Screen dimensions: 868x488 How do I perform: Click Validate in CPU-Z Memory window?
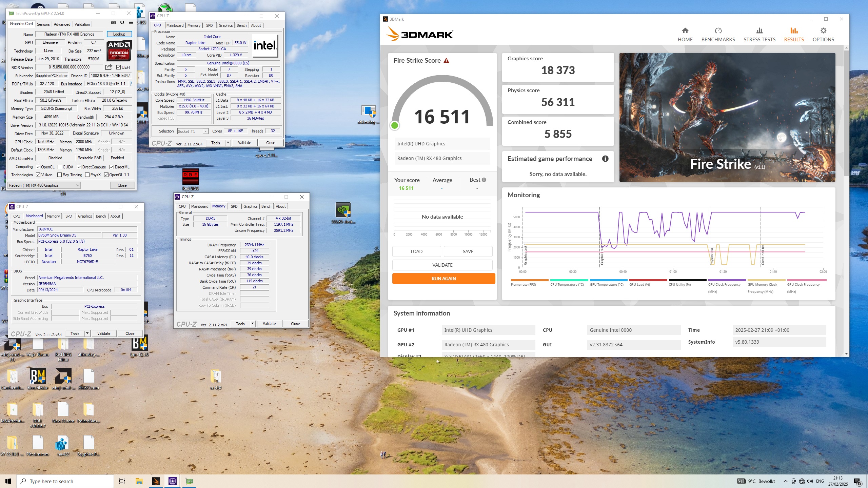pos(269,324)
